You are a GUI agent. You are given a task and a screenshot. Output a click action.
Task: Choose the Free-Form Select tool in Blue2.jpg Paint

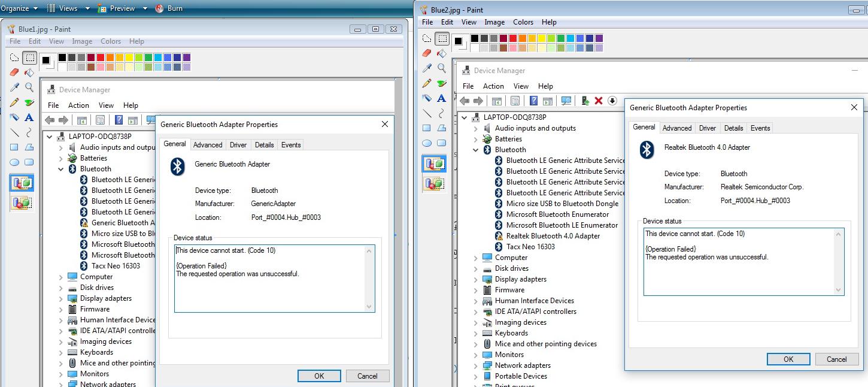click(427, 38)
